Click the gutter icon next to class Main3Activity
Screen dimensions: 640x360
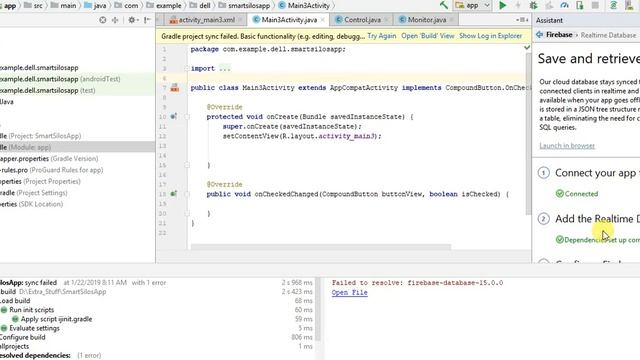pos(175,87)
